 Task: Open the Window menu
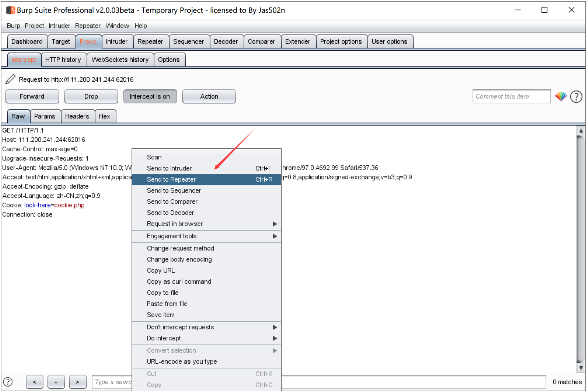[117, 26]
